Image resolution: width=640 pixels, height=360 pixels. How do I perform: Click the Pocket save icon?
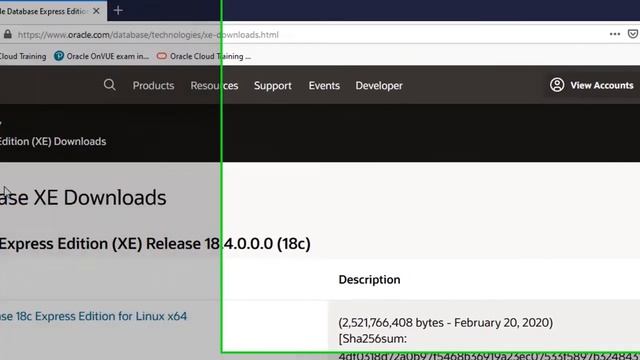coord(633,34)
